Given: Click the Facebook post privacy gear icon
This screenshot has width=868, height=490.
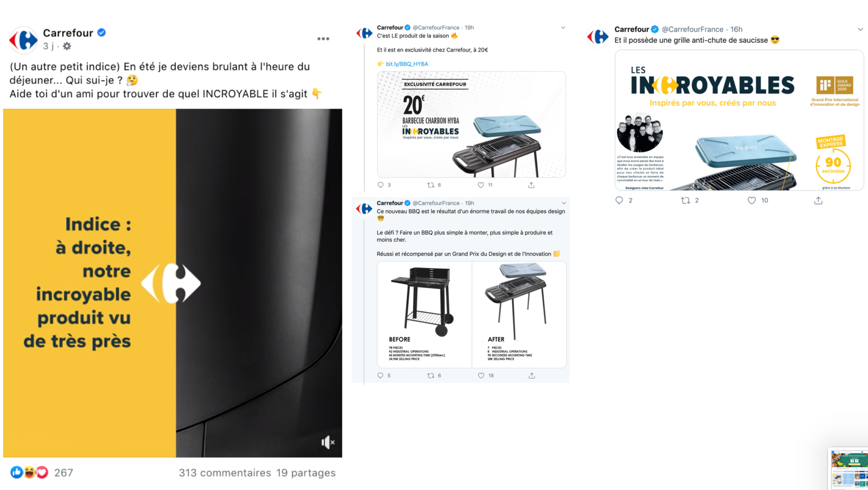Looking at the screenshot, I should pos(67,46).
